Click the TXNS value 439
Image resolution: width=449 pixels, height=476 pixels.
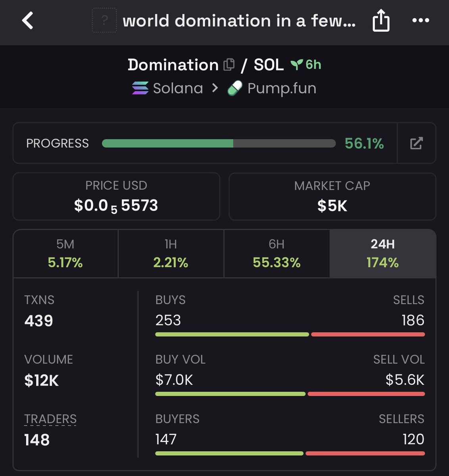38,321
